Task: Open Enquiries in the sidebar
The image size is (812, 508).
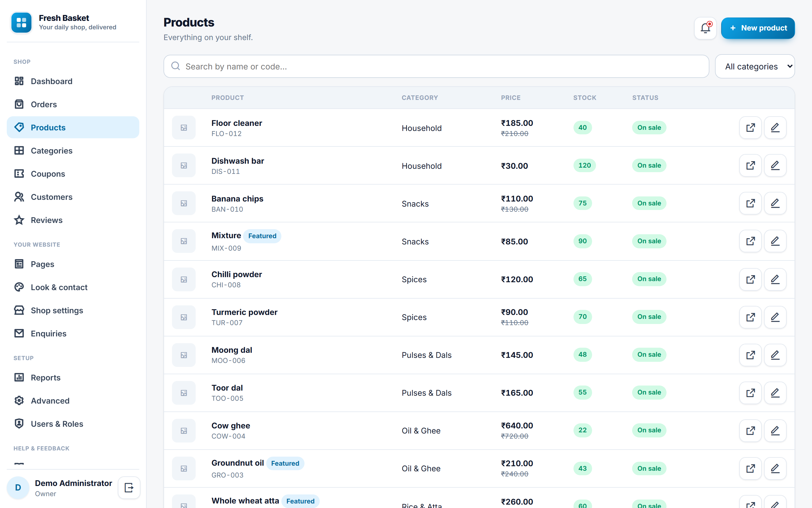Action: coord(73,334)
